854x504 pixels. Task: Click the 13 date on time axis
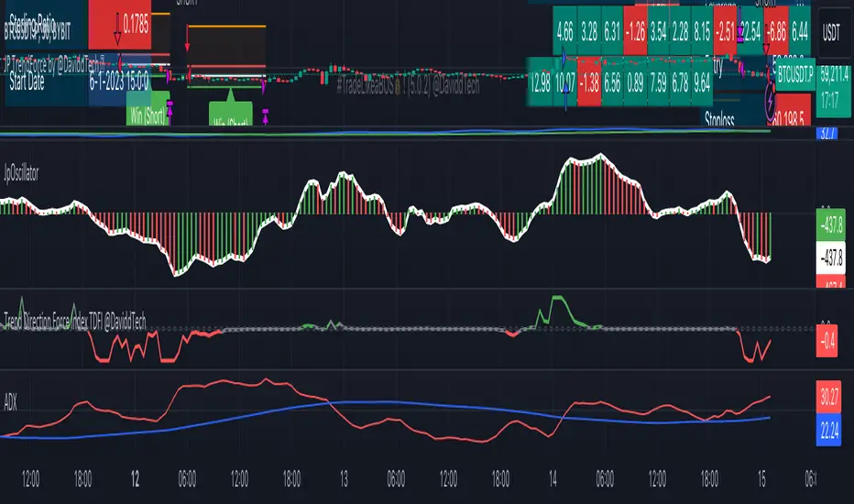tap(344, 479)
